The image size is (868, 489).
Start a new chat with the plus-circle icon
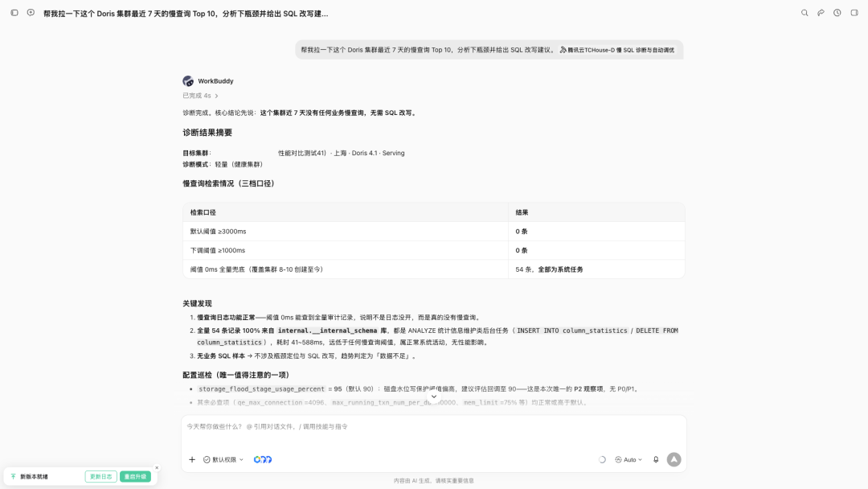pos(31,13)
